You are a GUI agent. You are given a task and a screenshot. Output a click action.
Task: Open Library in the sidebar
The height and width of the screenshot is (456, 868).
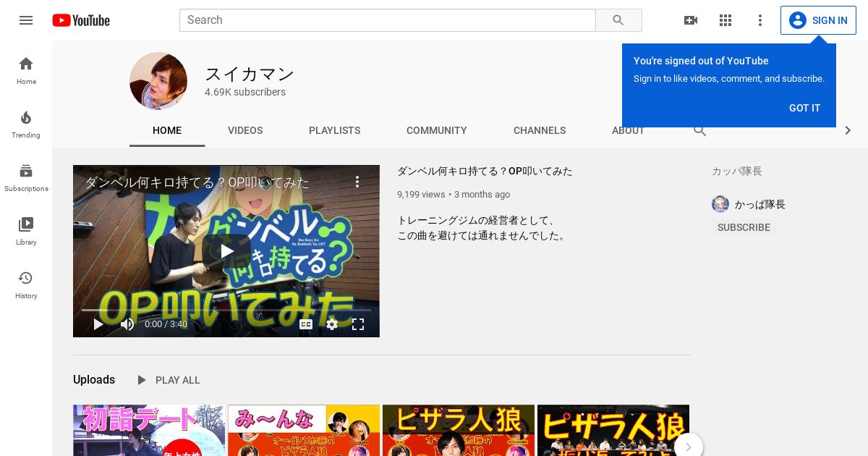[x=26, y=232]
